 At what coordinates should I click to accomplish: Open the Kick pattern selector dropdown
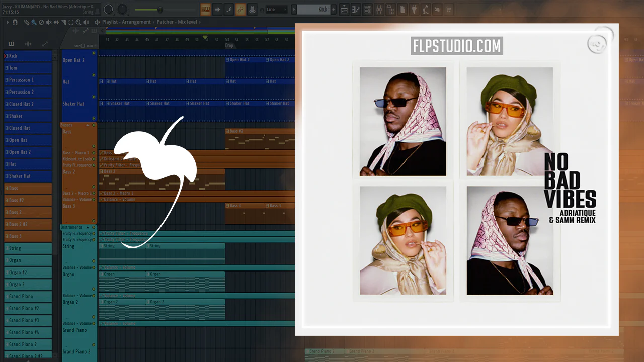[313, 9]
